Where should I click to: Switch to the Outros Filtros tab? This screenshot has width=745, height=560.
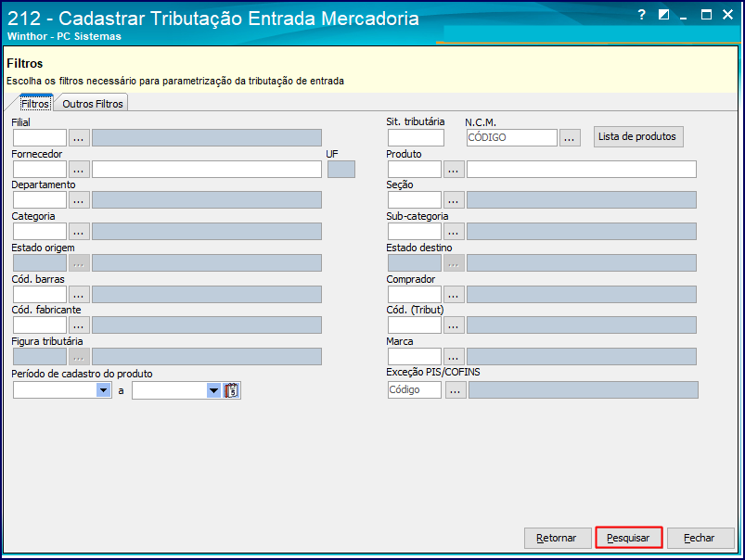point(93,104)
